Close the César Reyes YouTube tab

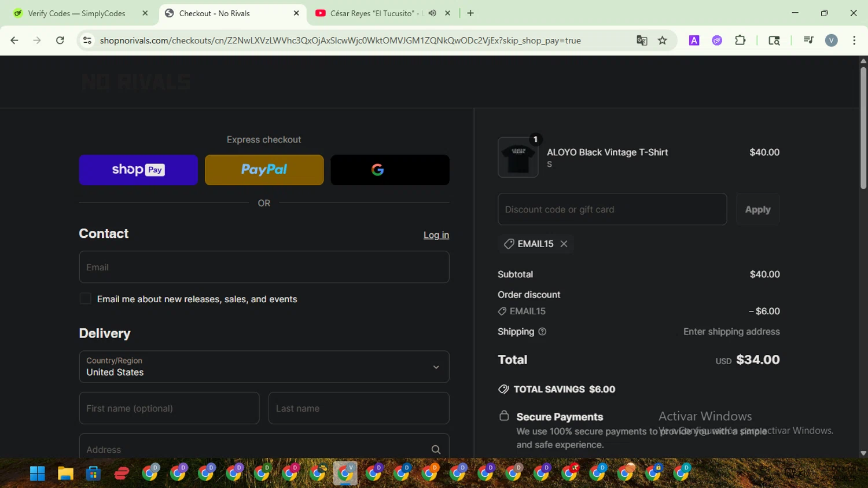[x=447, y=13]
